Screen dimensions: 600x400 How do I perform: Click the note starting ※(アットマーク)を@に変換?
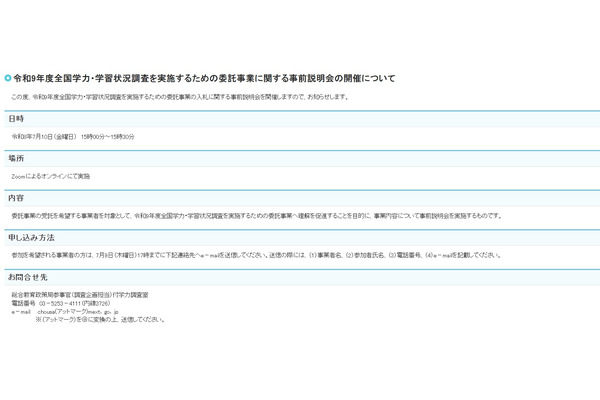click(100, 319)
